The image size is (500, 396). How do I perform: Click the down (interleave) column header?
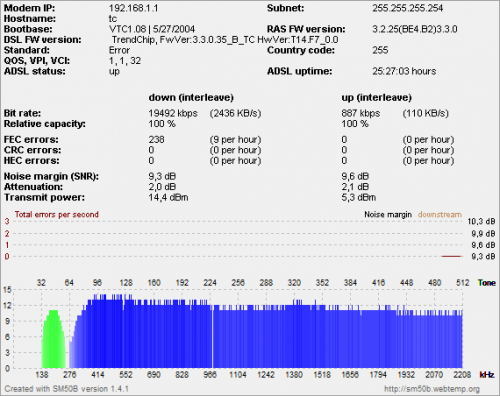pyautogui.click(x=191, y=97)
